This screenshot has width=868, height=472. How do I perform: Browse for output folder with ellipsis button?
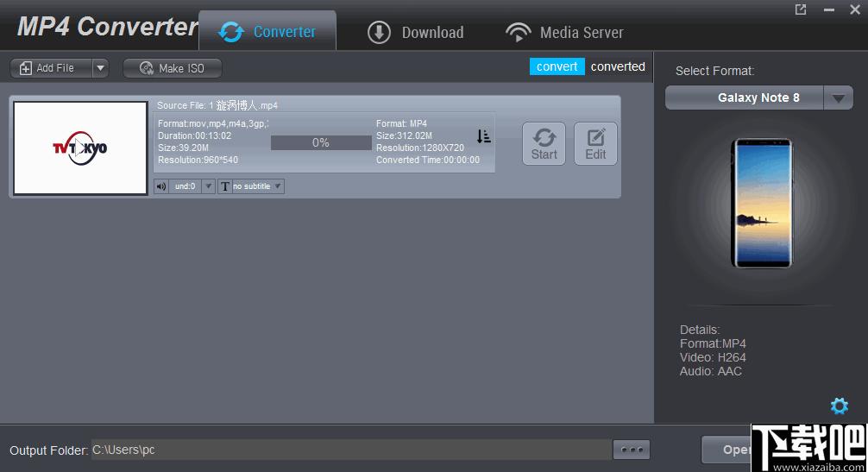pyautogui.click(x=632, y=450)
